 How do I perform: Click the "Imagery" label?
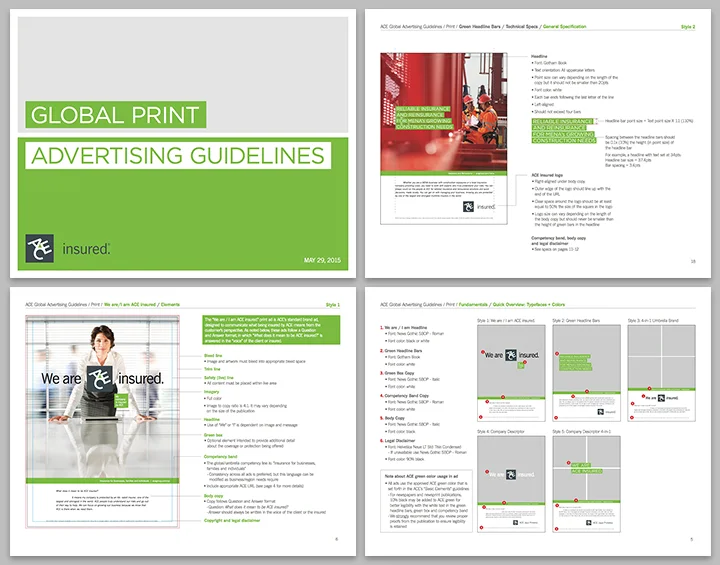tap(211, 392)
